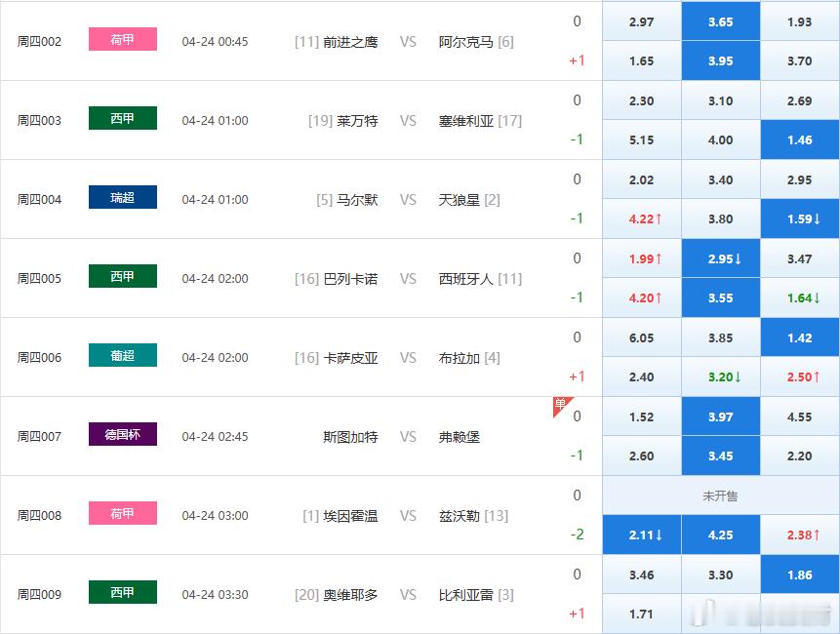This screenshot has width=840, height=634.
Task: Deselect the 1.46 away odds for 莱万特 vs 塞维利亚
Action: point(799,139)
